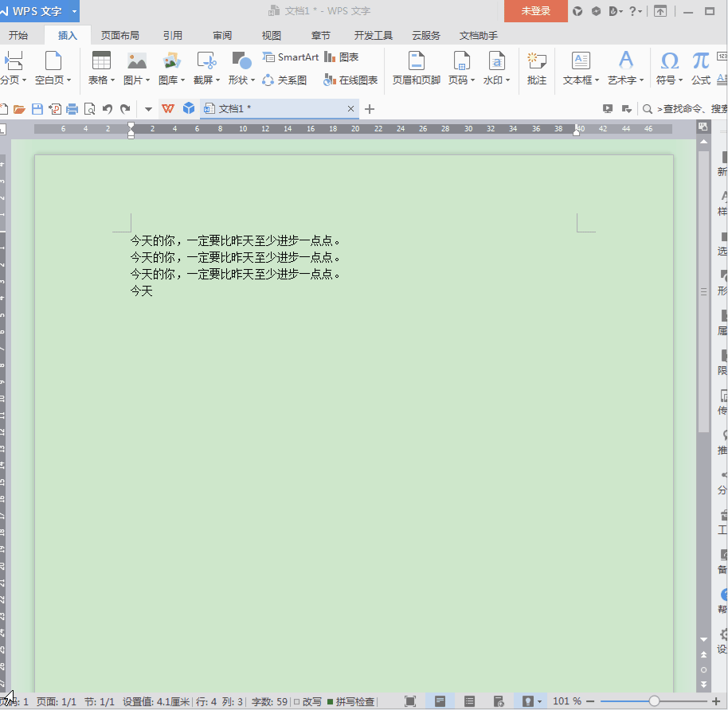Open the 引用 tab

173,36
